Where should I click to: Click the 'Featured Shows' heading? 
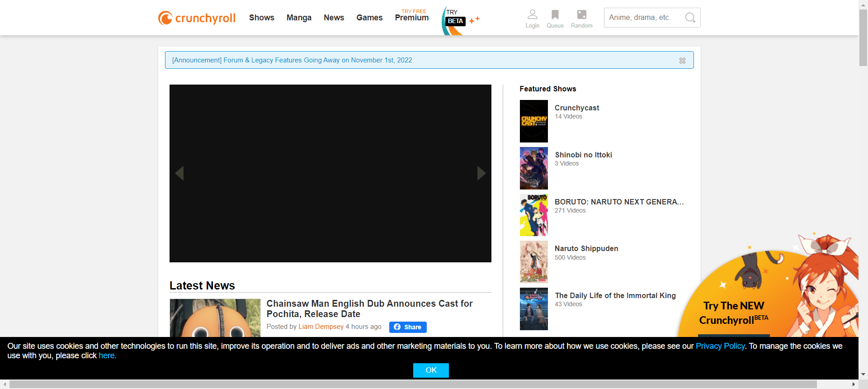(x=547, y=89)
